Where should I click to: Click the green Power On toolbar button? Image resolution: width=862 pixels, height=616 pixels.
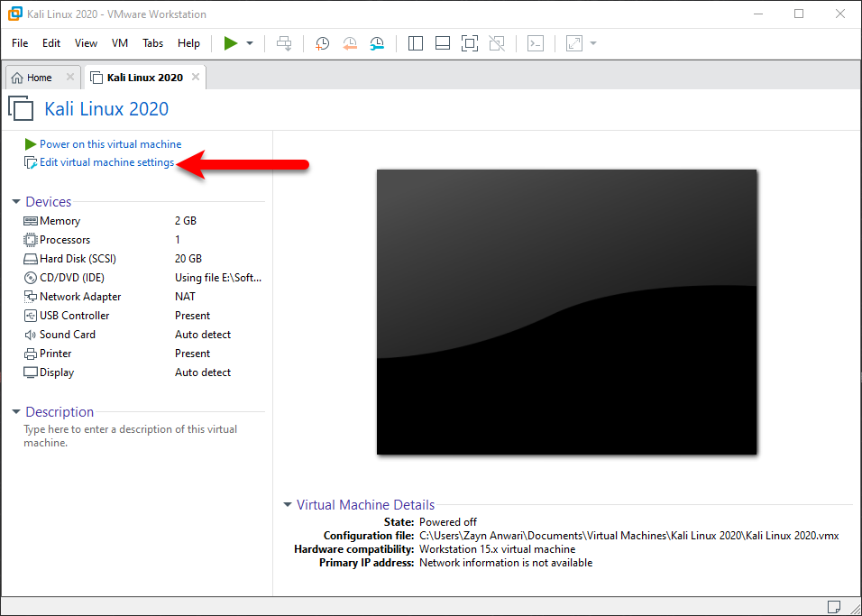point(231,43)
